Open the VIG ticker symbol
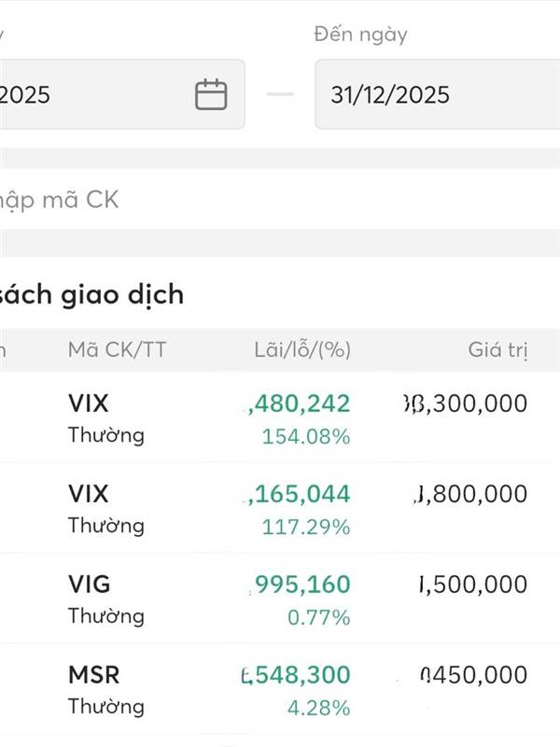 pyautogui.click(x=89, y=585)
